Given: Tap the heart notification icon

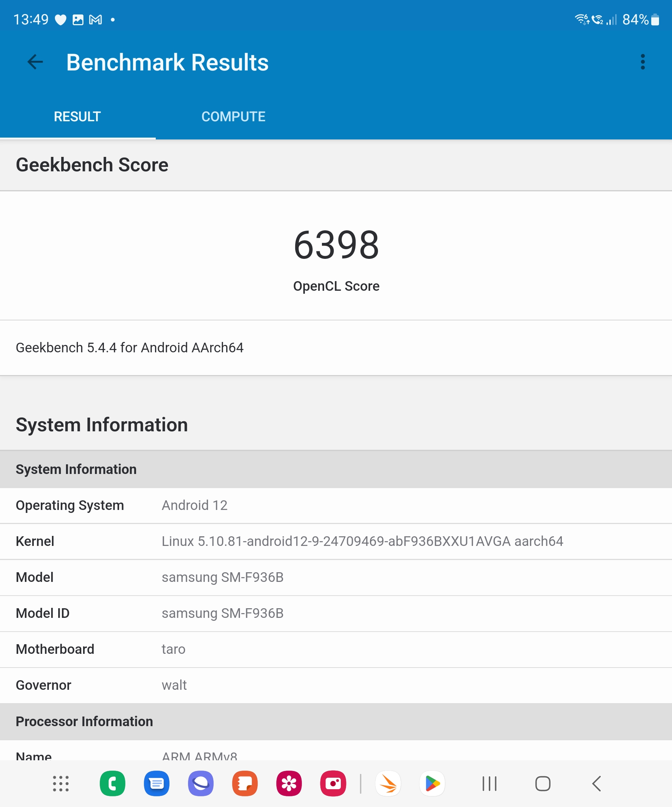Looking at the screenshot, I should pos(61,20).
